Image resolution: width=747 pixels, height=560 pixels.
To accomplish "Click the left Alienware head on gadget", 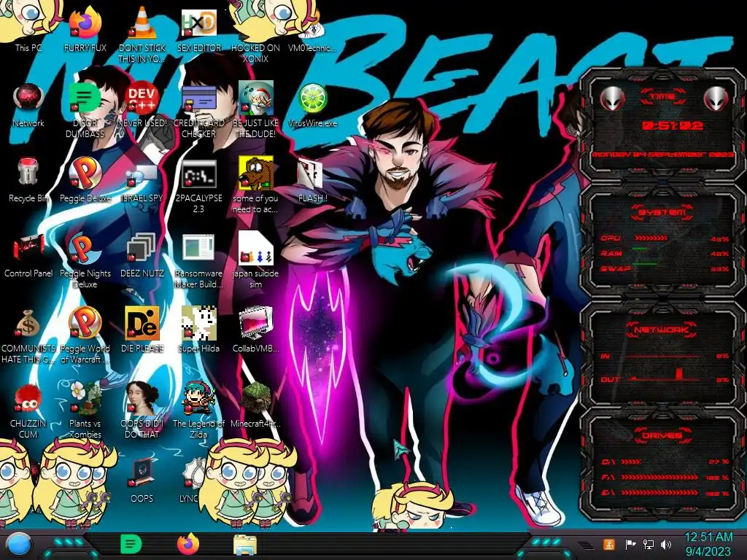I will tap(612, 99).
